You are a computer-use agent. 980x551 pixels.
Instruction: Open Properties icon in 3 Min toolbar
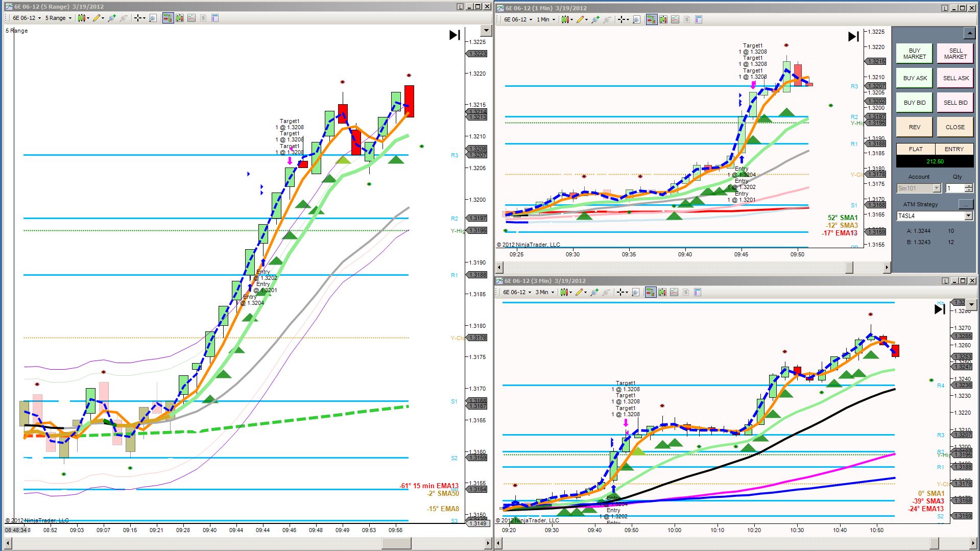(x=698, y=292)
